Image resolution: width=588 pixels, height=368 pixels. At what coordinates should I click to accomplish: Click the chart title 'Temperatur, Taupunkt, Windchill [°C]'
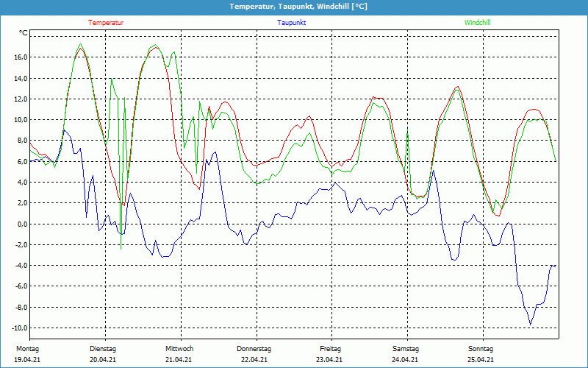pyautogui.click(x=298, y=7)
